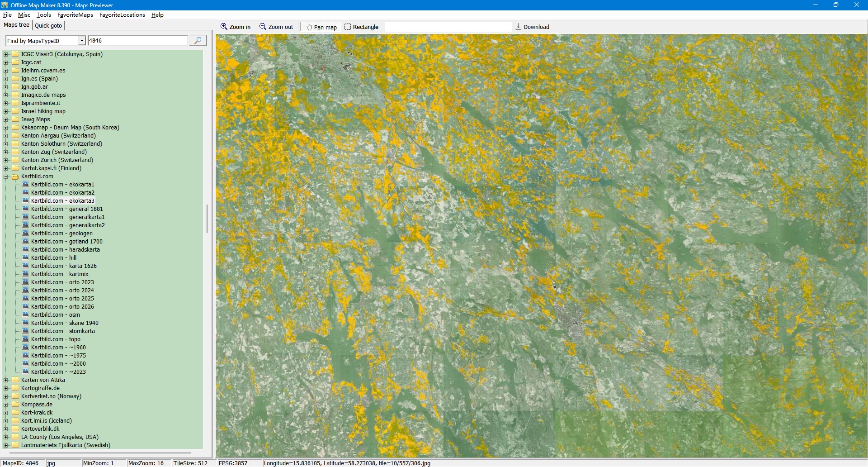This screenshot has height=467, width=868.
Task: Select Kartbild.com - generalkarta1 map
Action: click(68, 217)
